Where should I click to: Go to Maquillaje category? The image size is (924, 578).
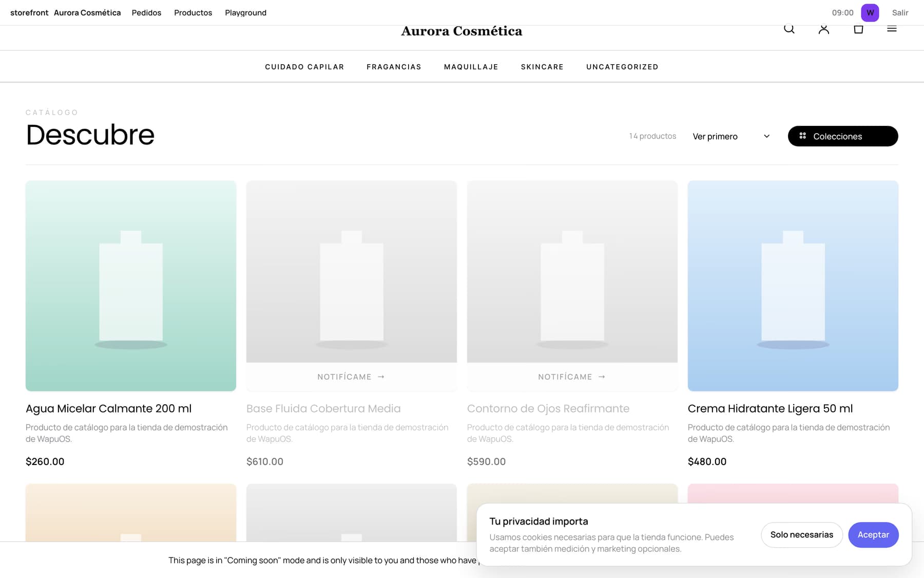[471, 67]
